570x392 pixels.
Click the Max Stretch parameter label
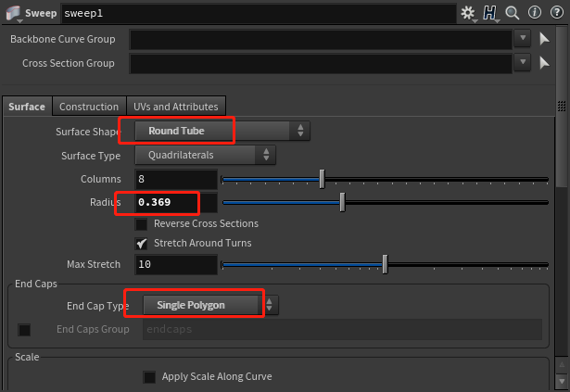[x=94, y=264]
